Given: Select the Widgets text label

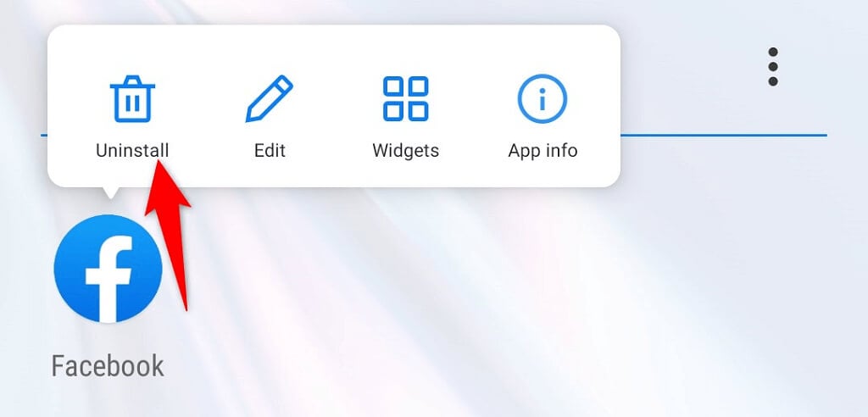Looking at the screenshot, I should (x=406, y=150).
